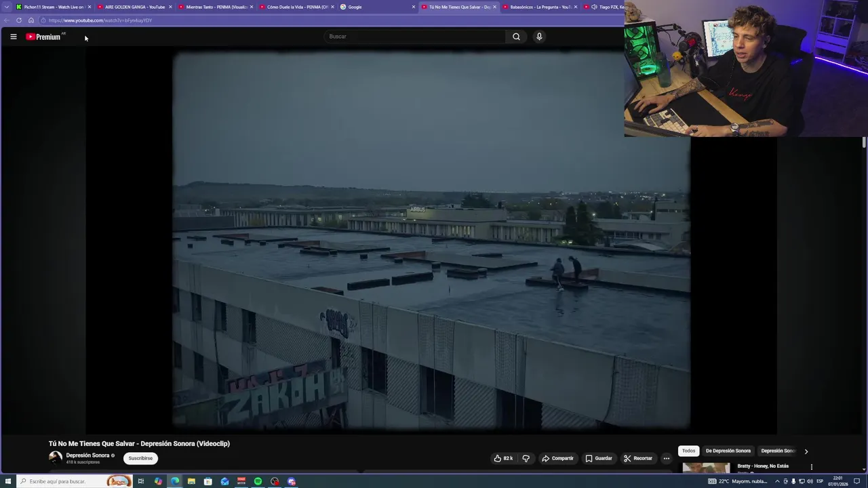Screen dimensions: 868x488
Task: Click the browser home icon
Action: pyautogui.click(x=31, y=20)
